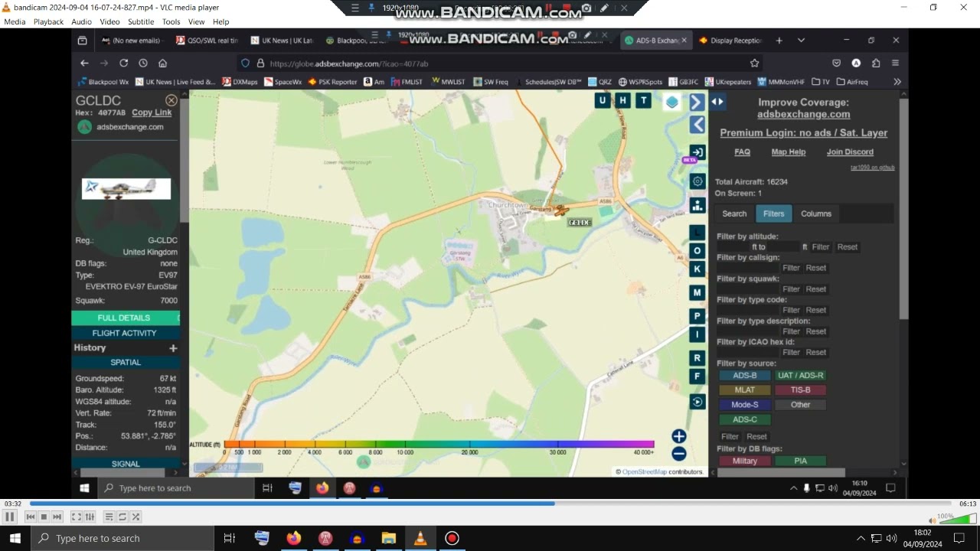
Task: Open the map layers selector icon
Action: point(671,102)
